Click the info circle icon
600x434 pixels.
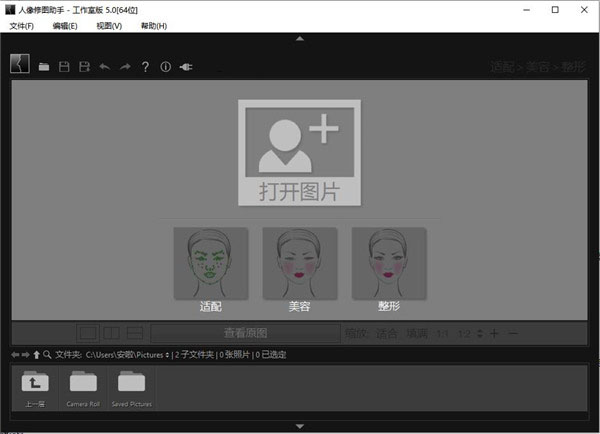[165, 67]
